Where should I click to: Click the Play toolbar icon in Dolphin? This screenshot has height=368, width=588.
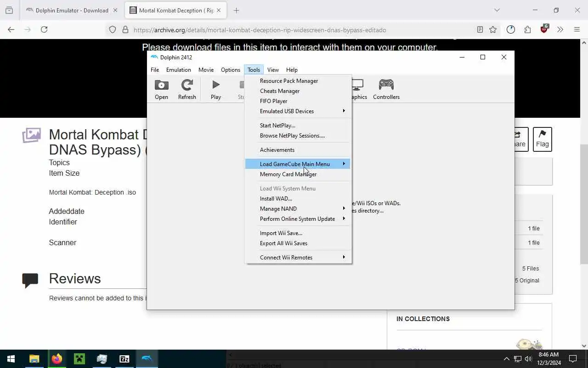[216, 89]
